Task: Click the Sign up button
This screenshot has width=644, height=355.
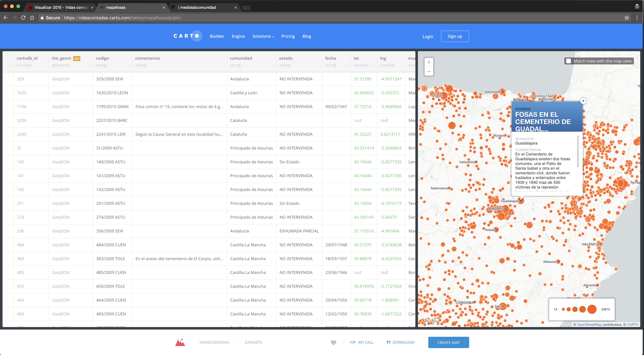Action: [455, 36]
